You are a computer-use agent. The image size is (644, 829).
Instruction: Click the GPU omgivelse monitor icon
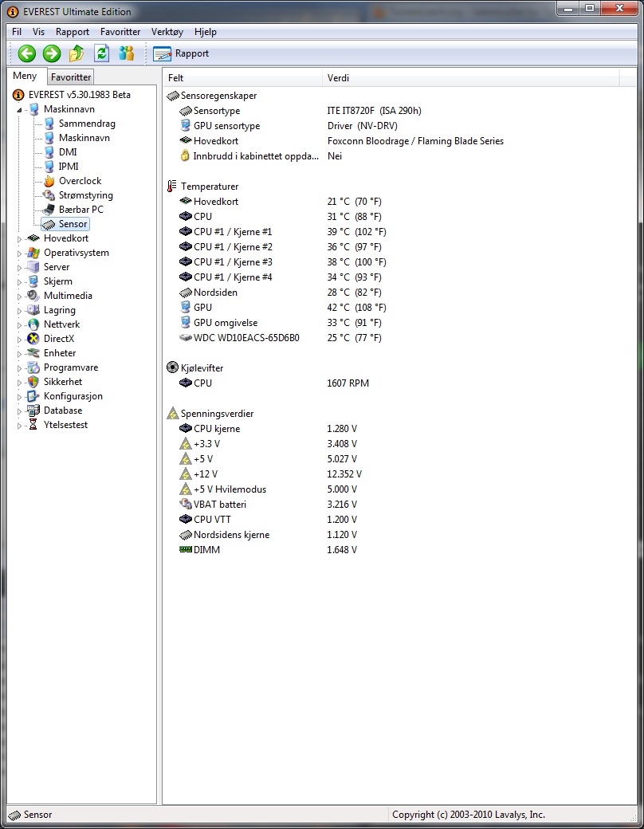[186, 322]
